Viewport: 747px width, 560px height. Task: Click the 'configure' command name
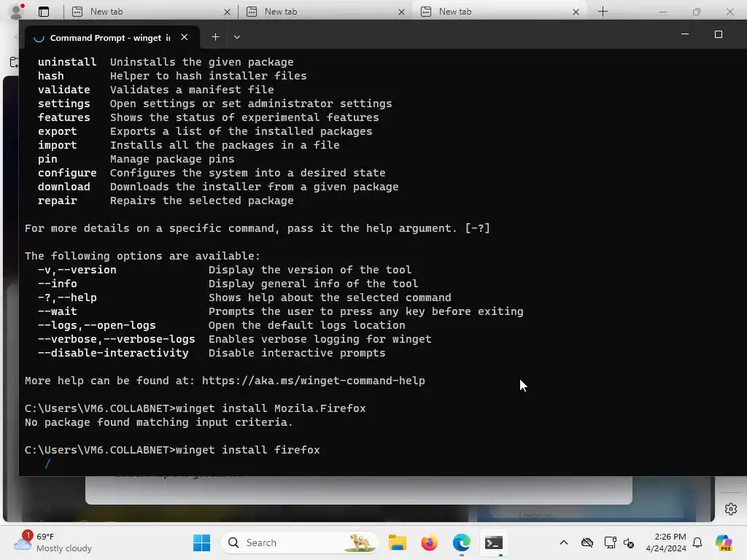[67, 173]
